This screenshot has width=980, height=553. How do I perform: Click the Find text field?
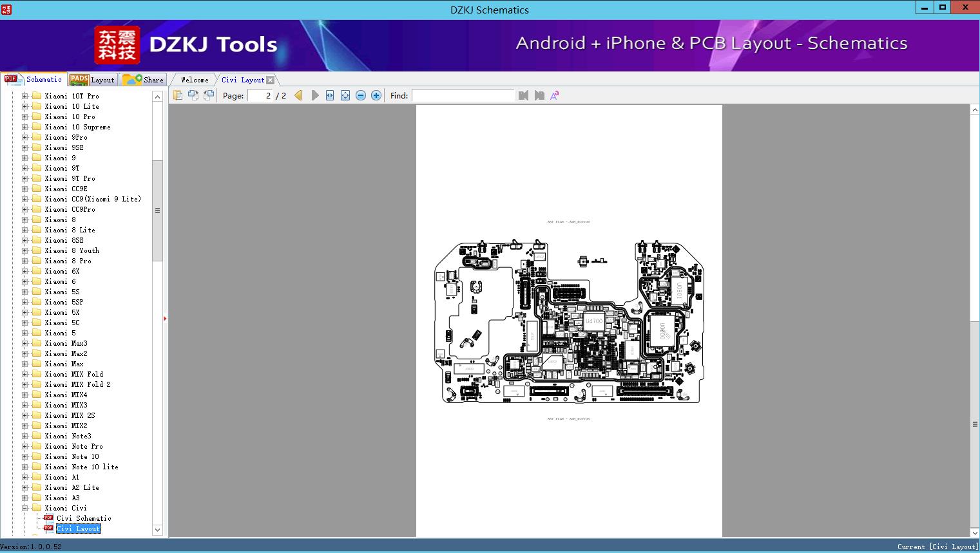point(463,95)
